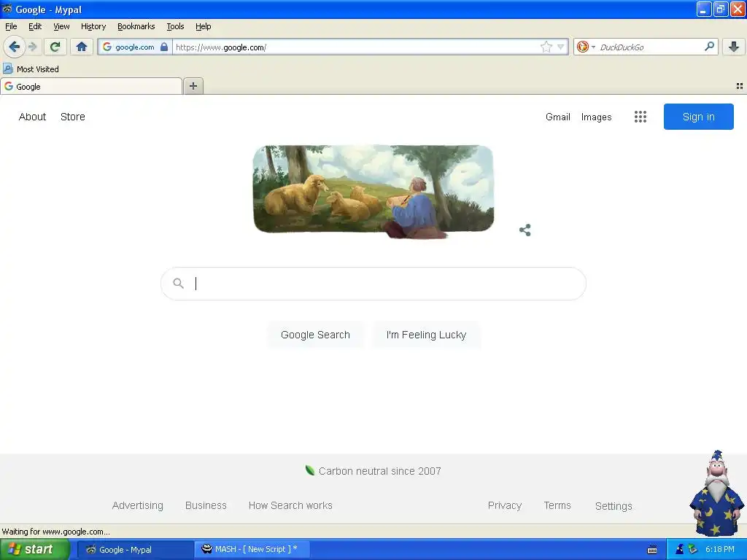Click the 6:18 PM clock
The height and width of the screenshot is (560, 747).
(x=719, y=549)
